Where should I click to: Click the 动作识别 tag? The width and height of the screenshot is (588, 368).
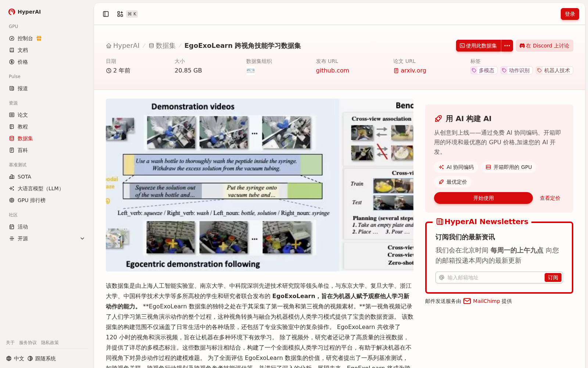pyautogui.click(x=516, y=70)
